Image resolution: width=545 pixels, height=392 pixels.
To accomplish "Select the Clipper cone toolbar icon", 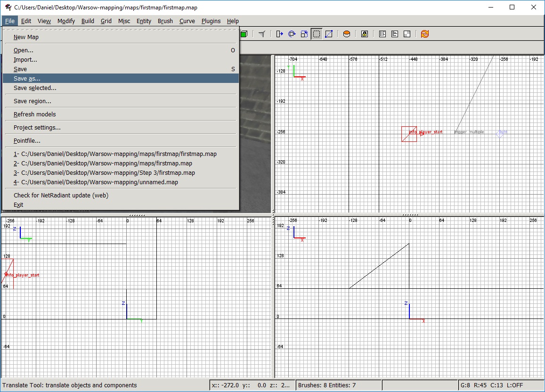I will tap(262, 33).
